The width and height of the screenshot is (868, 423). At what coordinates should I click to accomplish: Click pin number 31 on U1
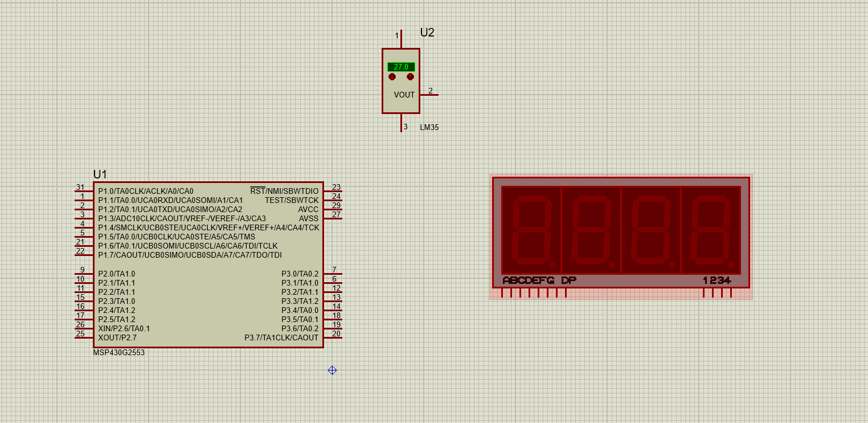pyautogui.click(x=80, y=188)
